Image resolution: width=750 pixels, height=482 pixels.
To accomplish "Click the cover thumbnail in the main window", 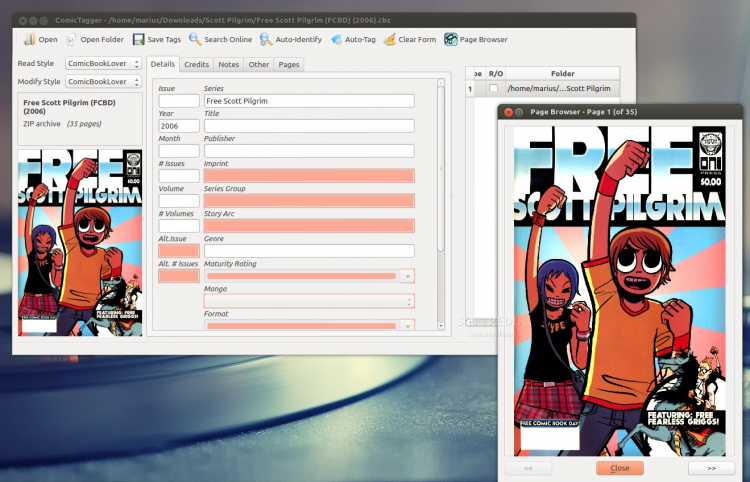I will [80, 243].
